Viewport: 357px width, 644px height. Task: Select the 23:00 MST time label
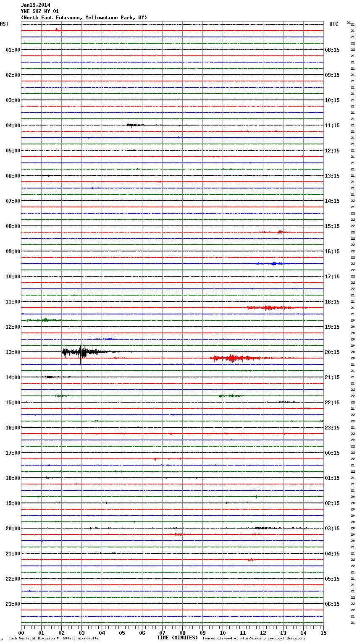pyautogui.click(x=13, y=604)
